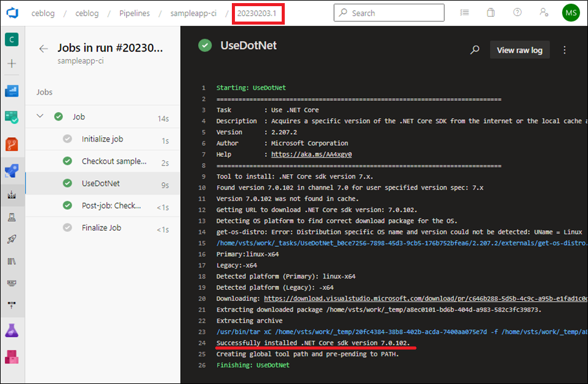Click the UseDotNet log heading
Viewport: 588px width, 384px height.
(248, 46)
